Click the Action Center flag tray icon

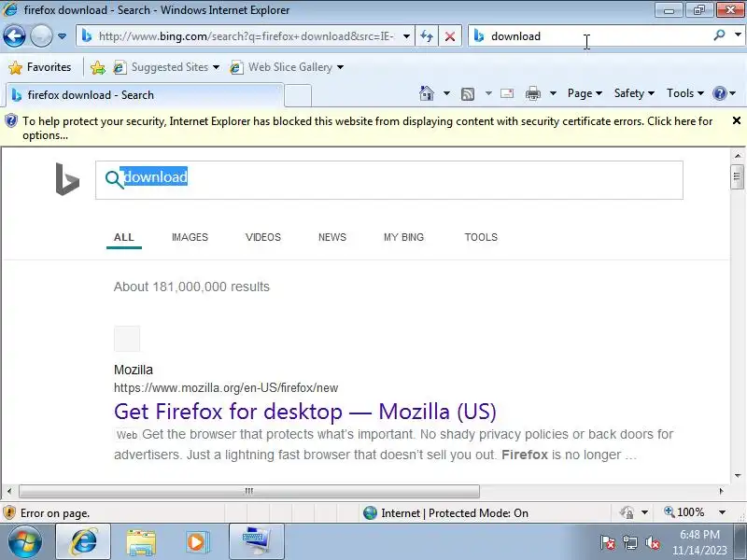point(607,542)
